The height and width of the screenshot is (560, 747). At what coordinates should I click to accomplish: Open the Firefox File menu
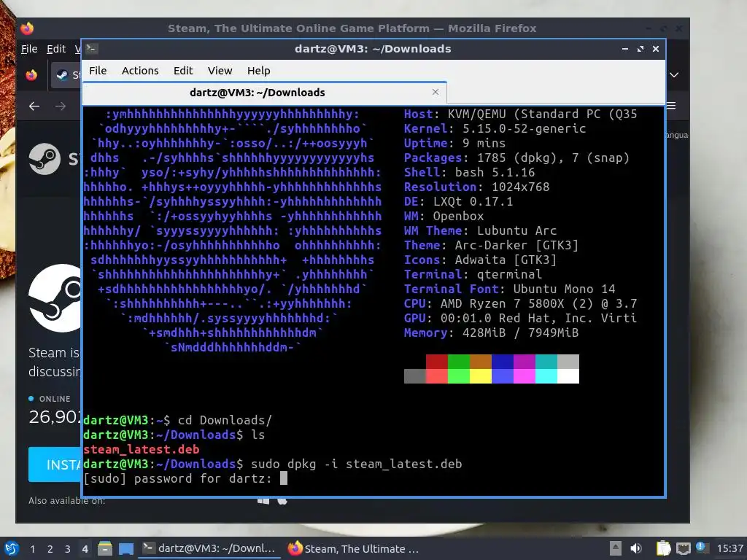coord(29,49)
